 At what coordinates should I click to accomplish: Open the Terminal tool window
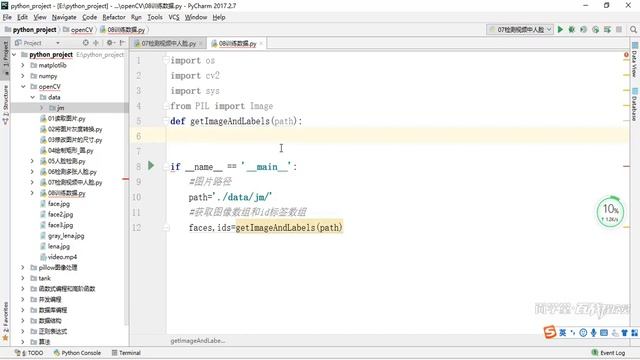(126, 353)
